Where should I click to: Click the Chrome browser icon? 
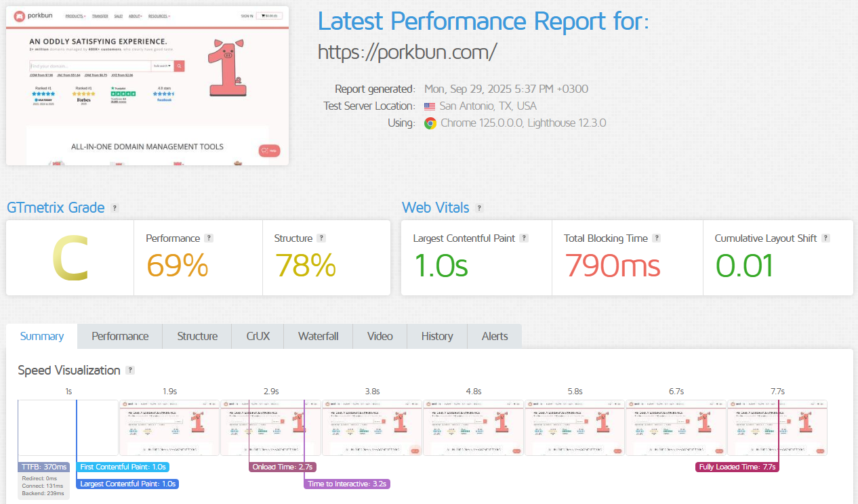coord(430,123)
